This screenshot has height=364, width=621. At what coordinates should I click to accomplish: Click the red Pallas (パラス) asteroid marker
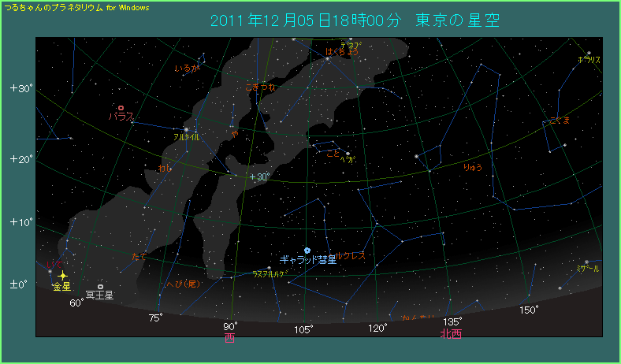tap(121, 108)
